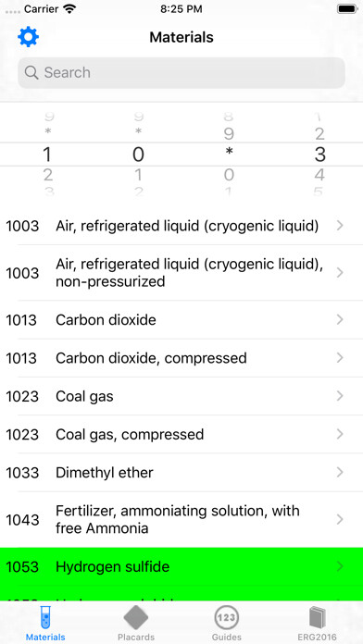Open the Placards diamond icon
This screenshot has height=644, width=363.
(136, 617)
